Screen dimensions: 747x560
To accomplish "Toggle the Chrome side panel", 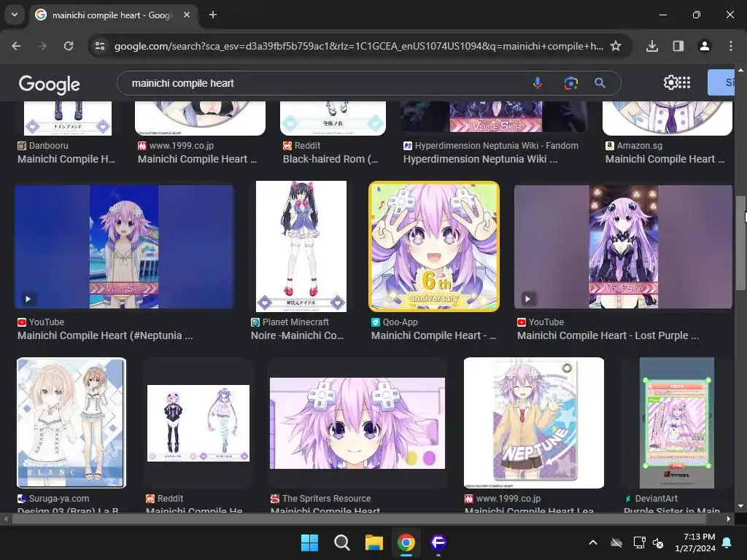I will click(x=678, y=46).
